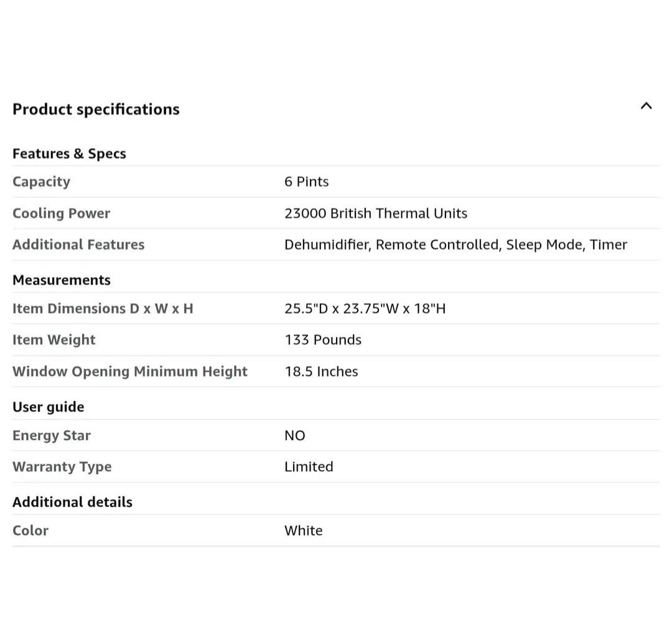Viewport: 672px width, 630px height.
Task: Select 23000 British Thermal Units text
Action: 375,213
